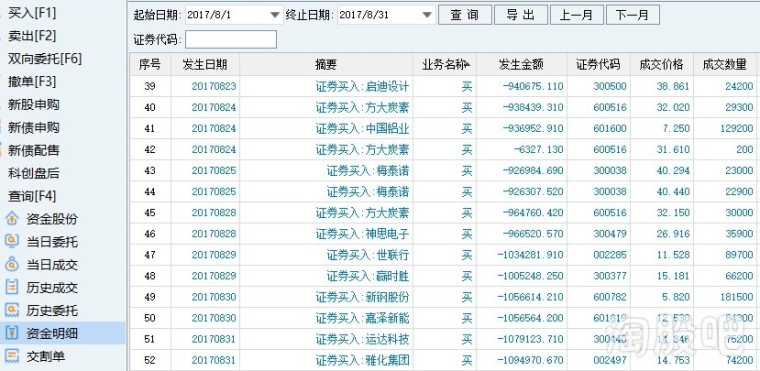The width and height of the screenshot is (760, 371).
Task: Select 撤单[F3] in sidebar
Action: 32,81
